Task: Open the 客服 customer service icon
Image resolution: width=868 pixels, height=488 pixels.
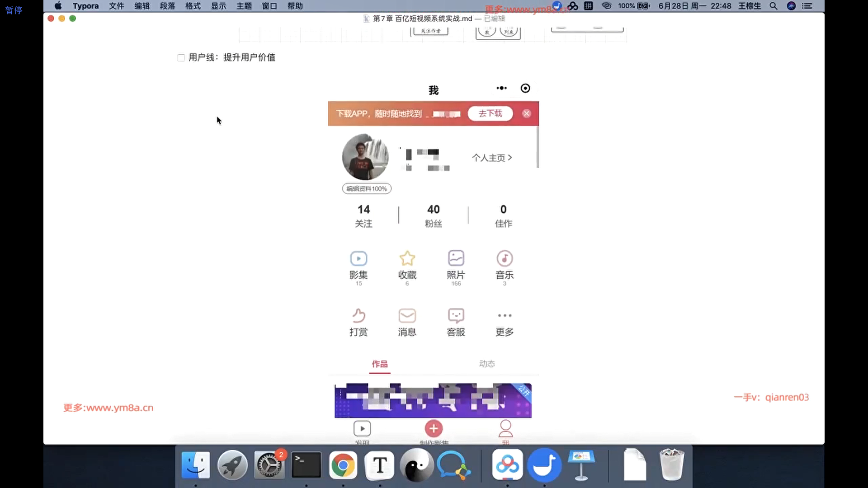Action: pos(456,316)
